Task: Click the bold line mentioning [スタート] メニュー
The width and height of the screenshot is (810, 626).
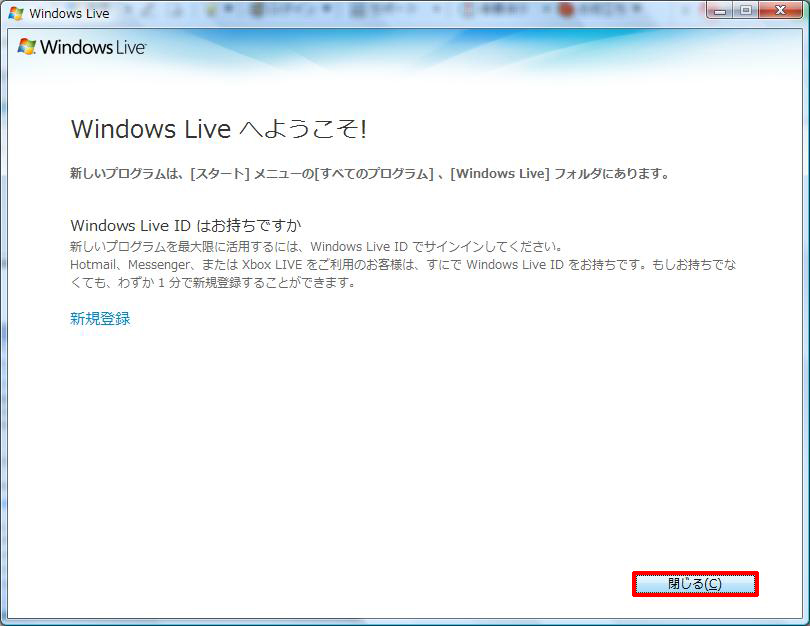Action: tap(370, 174)
